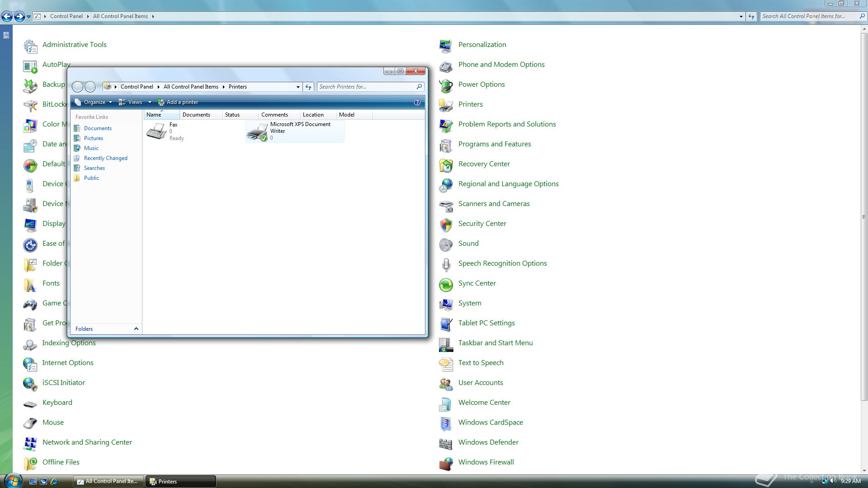Click Search All Control Panel Items field
This screenshot has height=488, width=868.
coord(812,16)
